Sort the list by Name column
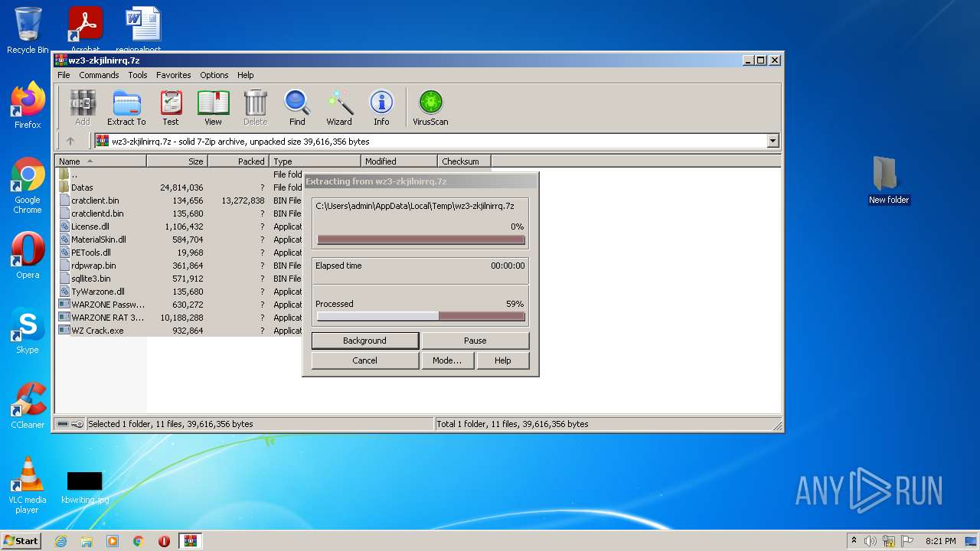The width and height of the screenshot is (980, 551). (100, 161)
